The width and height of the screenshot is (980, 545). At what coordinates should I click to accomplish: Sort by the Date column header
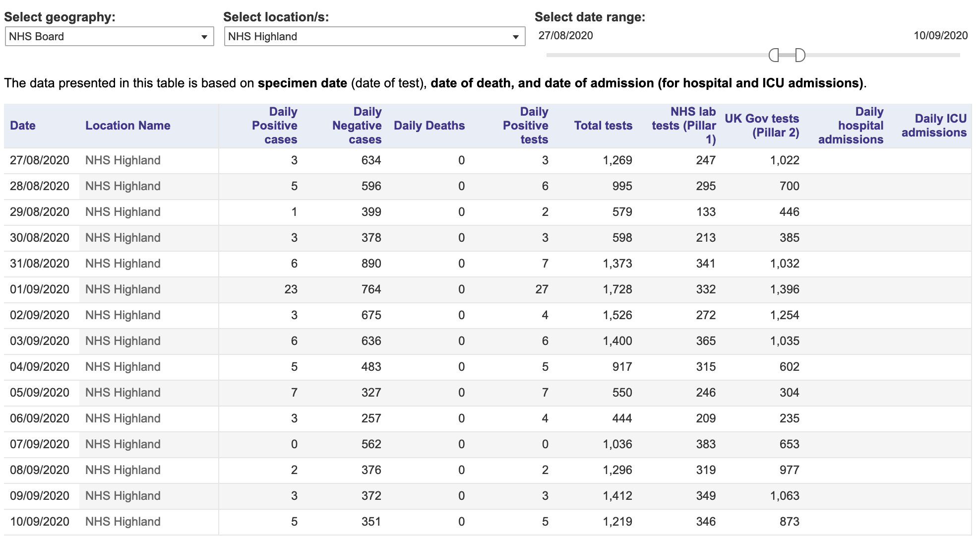[23, 126]
